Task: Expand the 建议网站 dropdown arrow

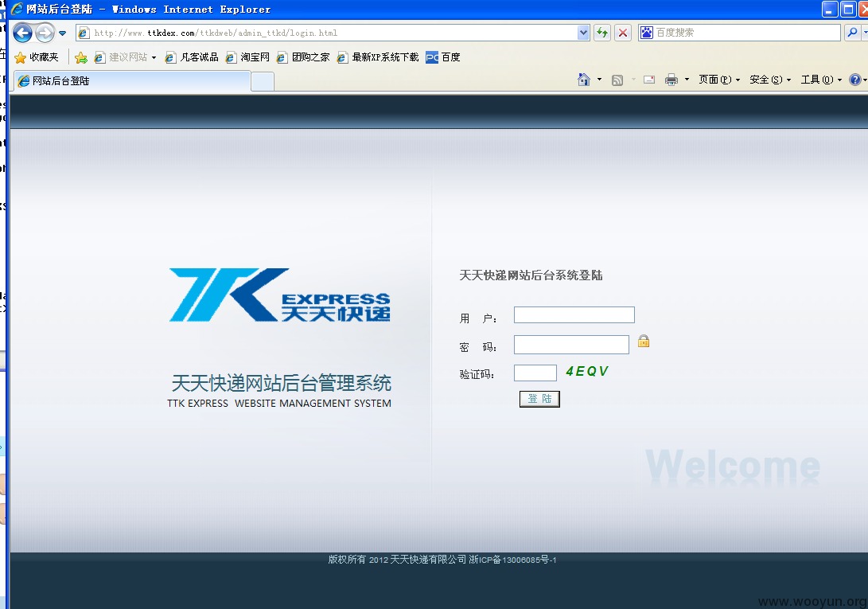Action: coord(154,57)
